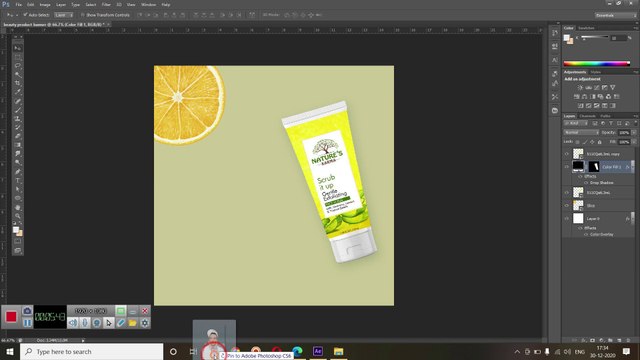Add a Vibrance adjustment
640x360 pixels.
click(x=613, y=87)
